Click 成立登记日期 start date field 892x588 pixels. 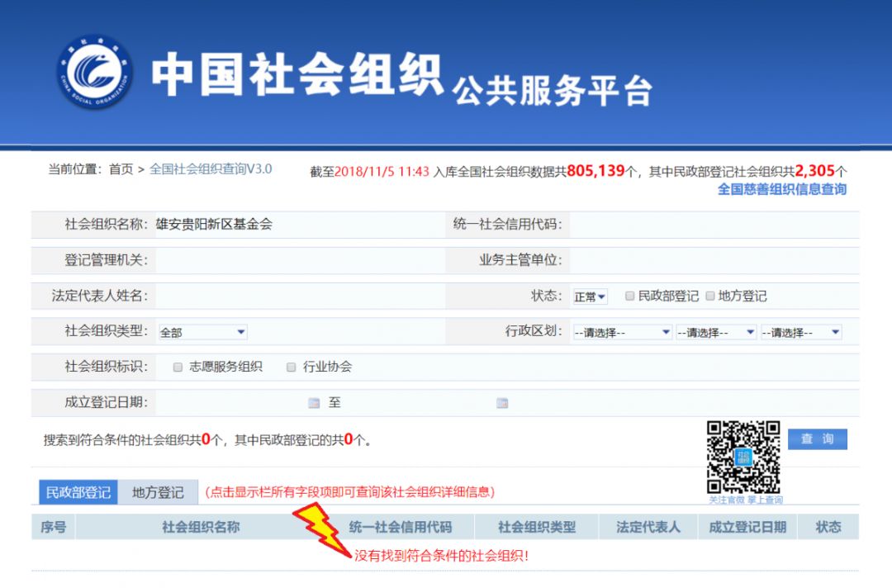tap(231, 403)
